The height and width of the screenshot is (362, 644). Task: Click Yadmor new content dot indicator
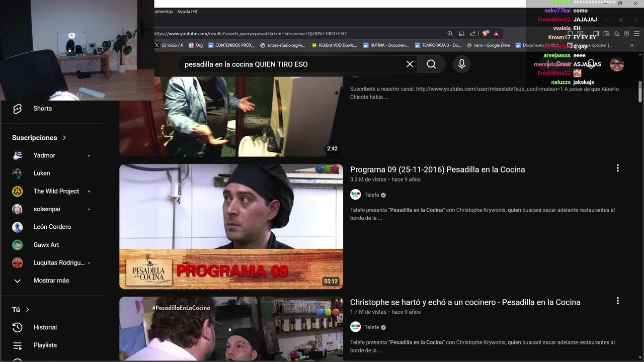coord(89,156)
